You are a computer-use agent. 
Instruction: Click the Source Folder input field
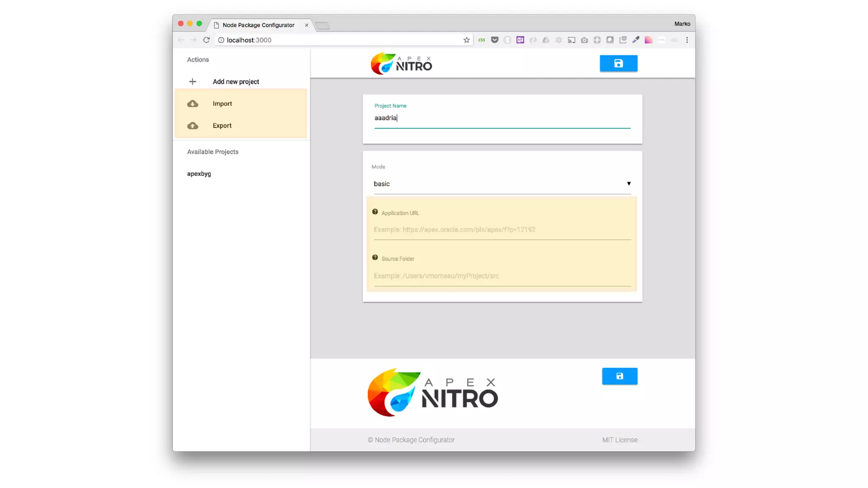pyautogui.click(x=502, y=276)
